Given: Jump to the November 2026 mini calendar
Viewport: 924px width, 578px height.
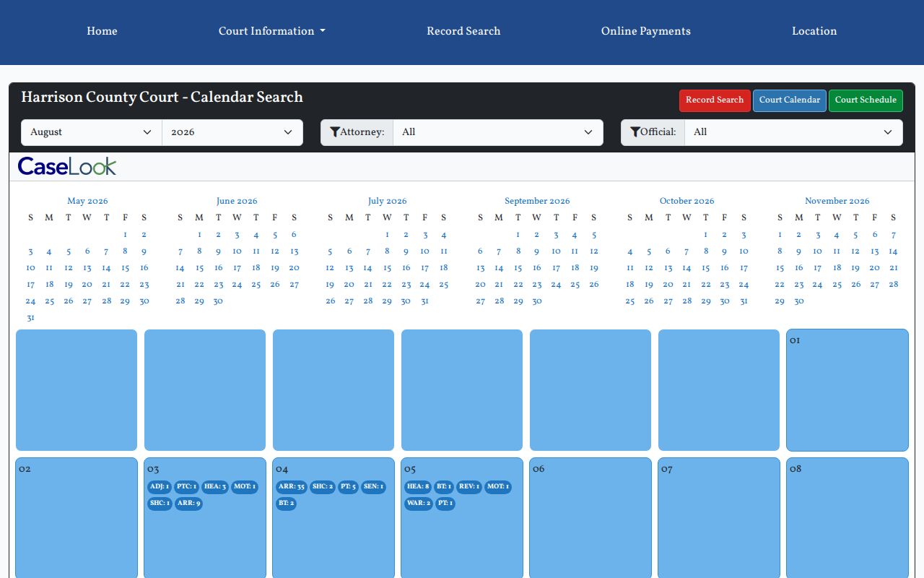Looking at the screenshot, I should click(837, 202).
